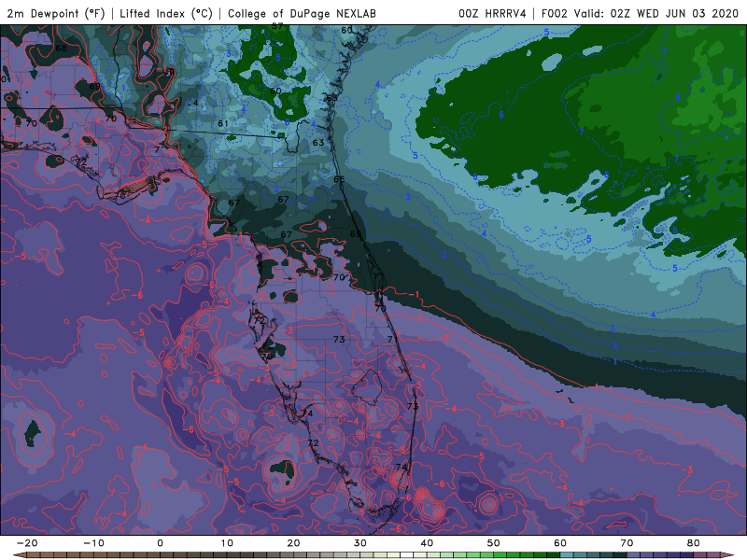The height and width of the screenshot is (560, 747).
Task: Click the 0 value on the color scale
Action: [x=160, y=543]
